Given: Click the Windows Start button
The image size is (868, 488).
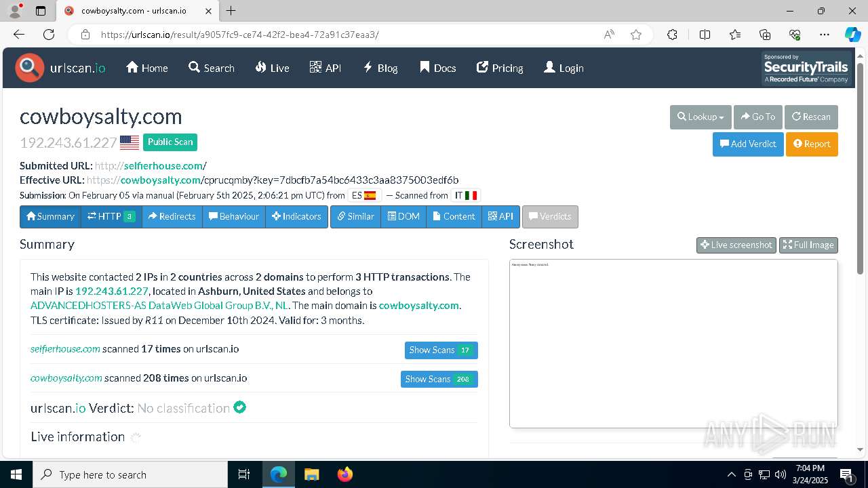Looking at the screenshot, I should pyautogui.click(x=16, y=474).
